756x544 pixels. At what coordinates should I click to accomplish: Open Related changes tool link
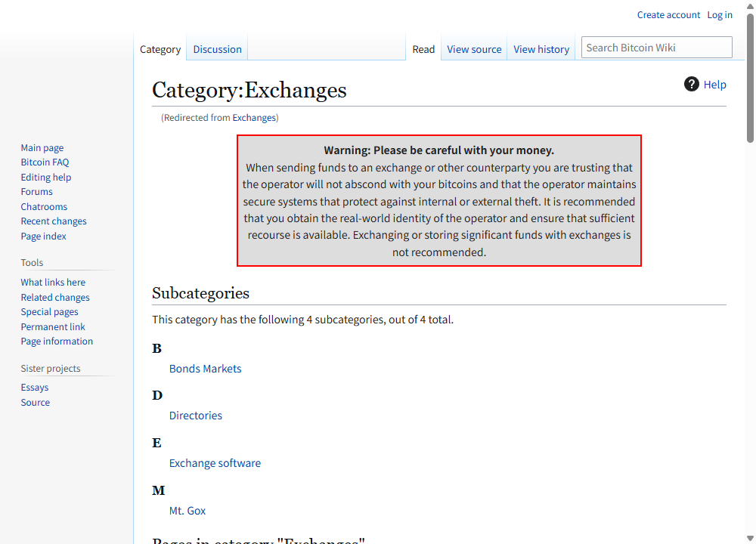(x=55, y=297)
